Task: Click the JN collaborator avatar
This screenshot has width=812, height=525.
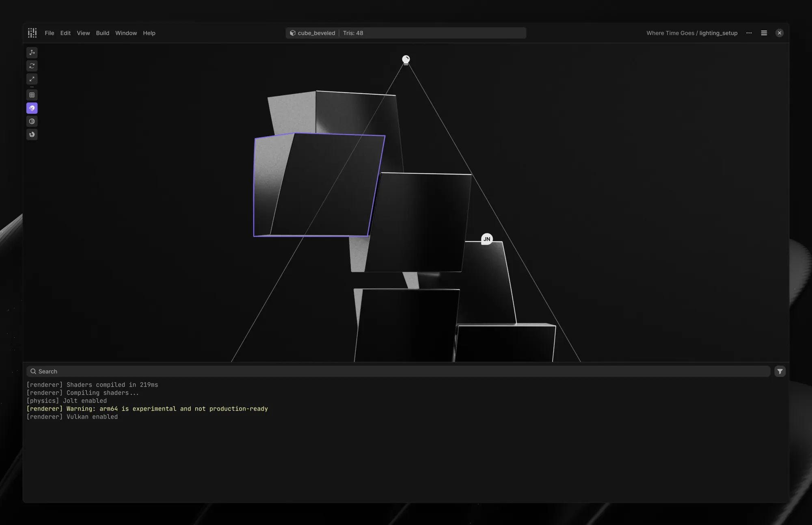Action: (x=487, y=239)
